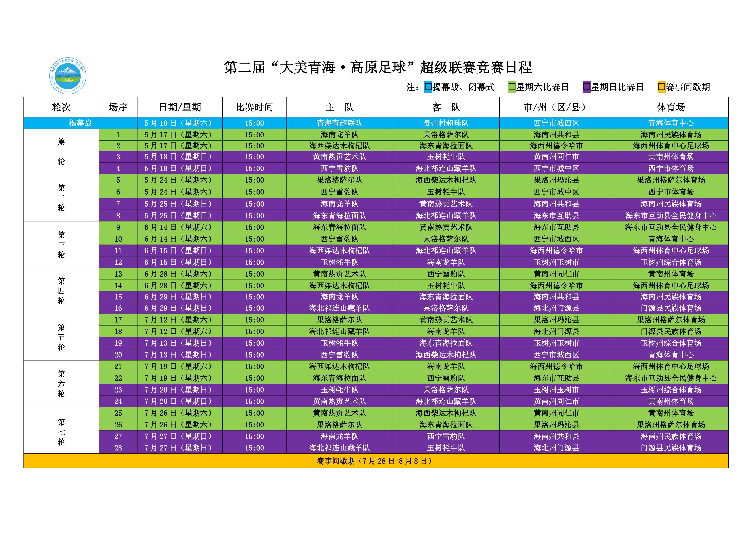Click the green legend square for 星期六比赛日
The image size is (756, 535).
tap(512, 87)
